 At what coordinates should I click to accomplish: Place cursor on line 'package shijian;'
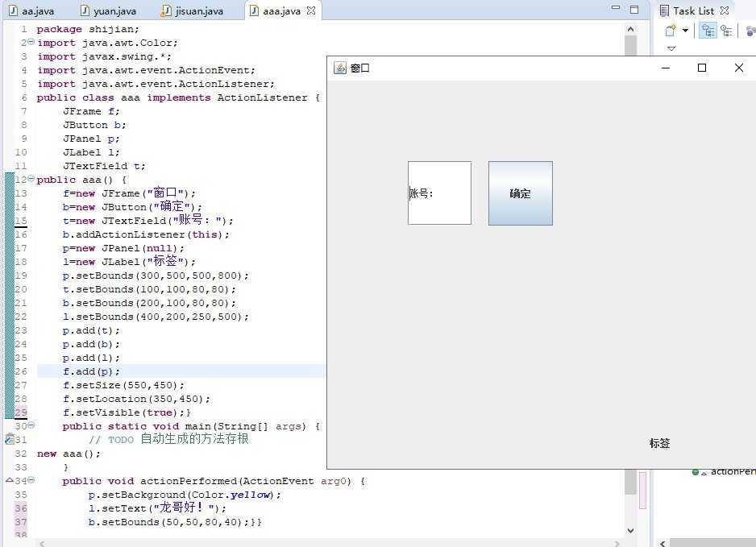click(x=88, y=29)
